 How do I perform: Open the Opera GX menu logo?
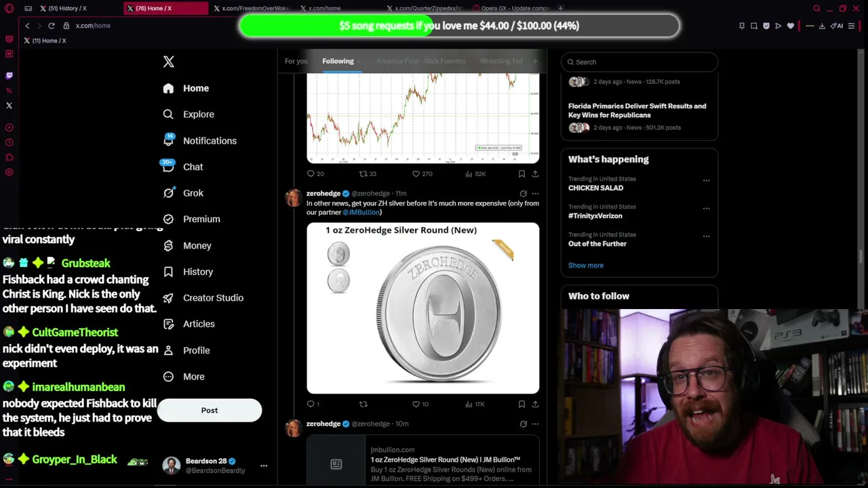coord(9,9)
